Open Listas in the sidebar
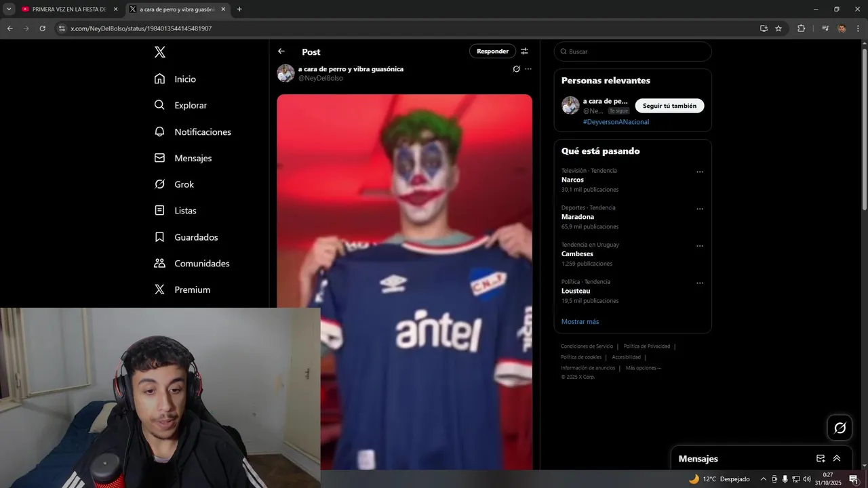The width and height of the screenshot is (868, 488). (x=175, y=211)
